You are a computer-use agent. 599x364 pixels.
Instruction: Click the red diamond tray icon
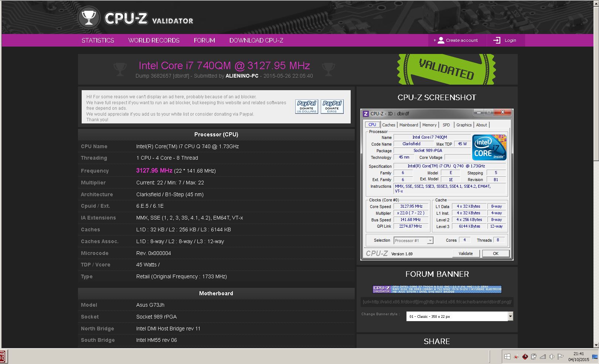point(525,357)
